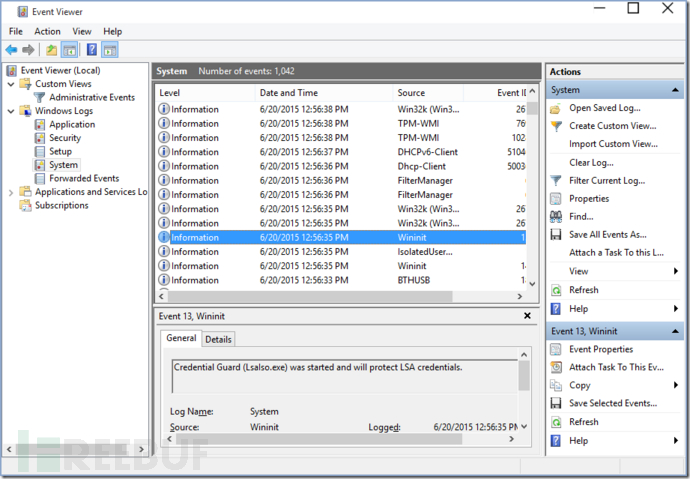Click the Save All Events floppy icon
The image size is (690, 479).
point(556,234)
